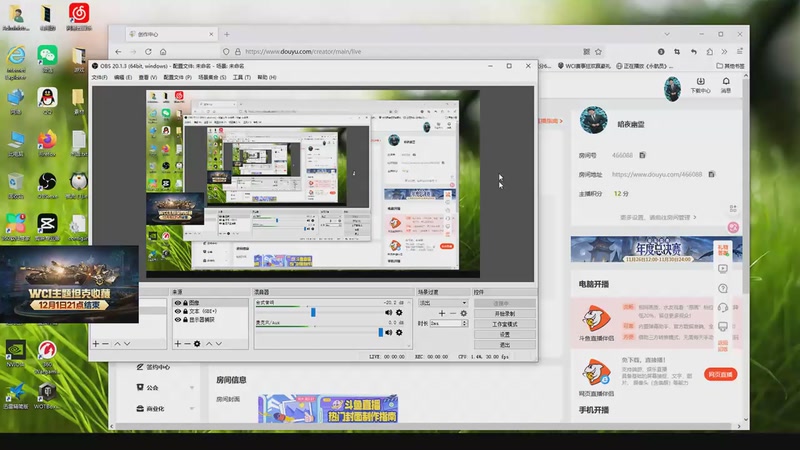Viewport: 800px width, 450px height.
Task: Open source properties gear in OBS
Action: [x=197, y=344]
